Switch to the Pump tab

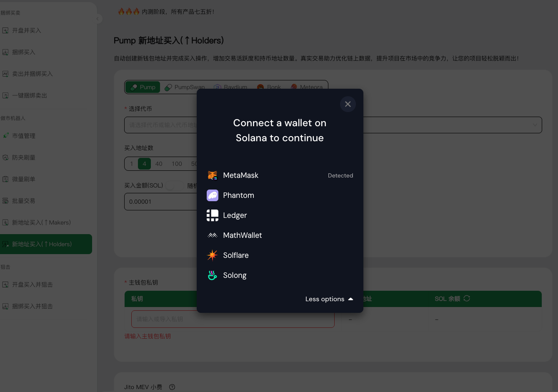[143, 87]
